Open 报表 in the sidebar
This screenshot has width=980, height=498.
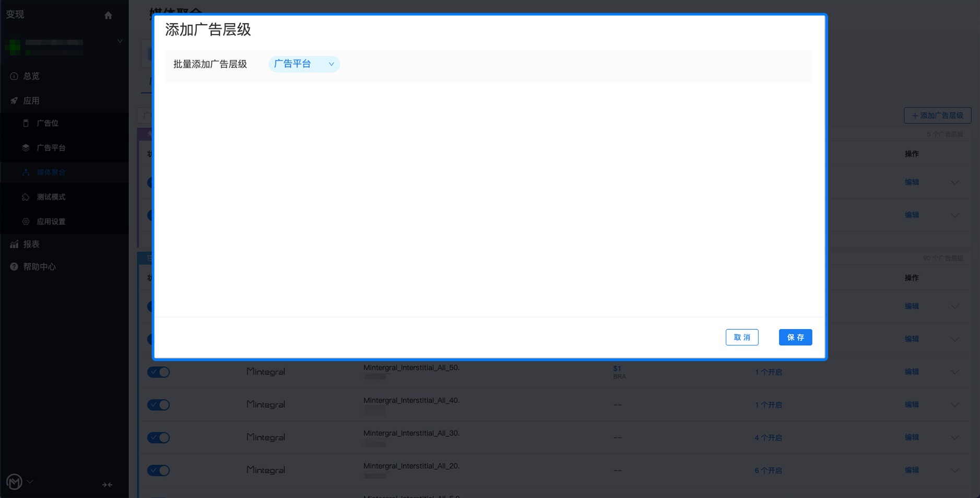click(31, 244)
